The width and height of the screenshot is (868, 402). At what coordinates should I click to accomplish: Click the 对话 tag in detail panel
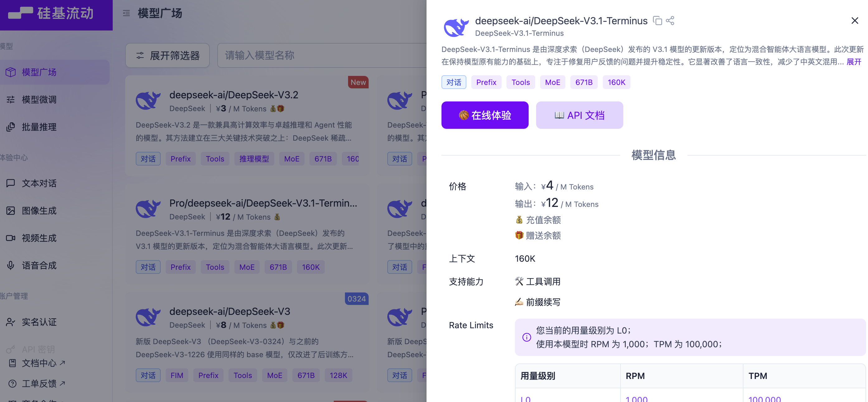pos(454,82)
